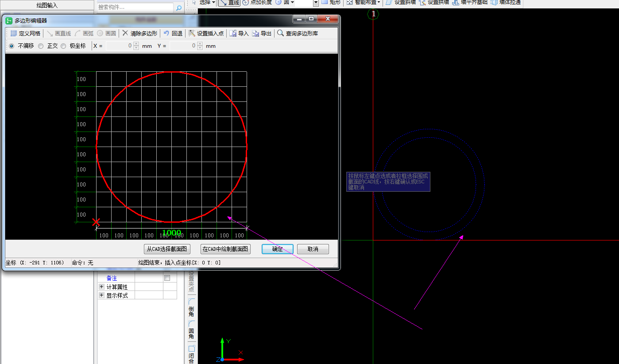Click 圆角 fillet tool in side toolbar
The height and width of the screenshot is (364, 619).
click(191, 330)
